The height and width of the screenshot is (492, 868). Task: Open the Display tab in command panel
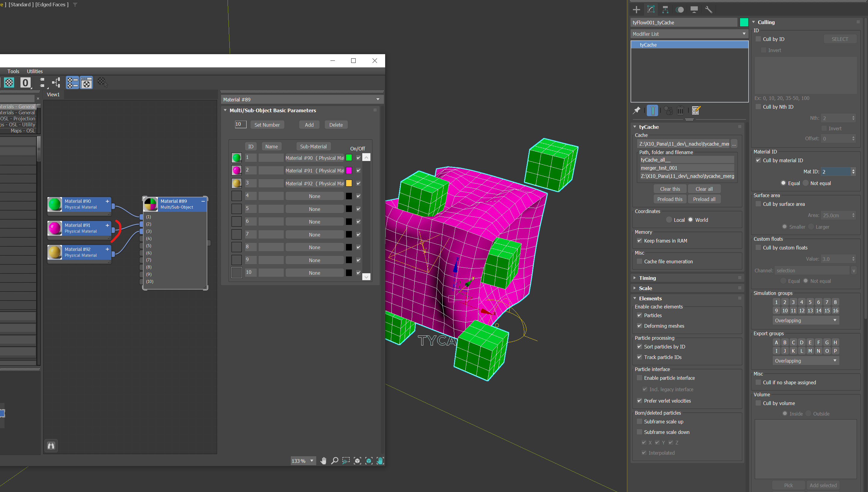click(x=694, y=9)
